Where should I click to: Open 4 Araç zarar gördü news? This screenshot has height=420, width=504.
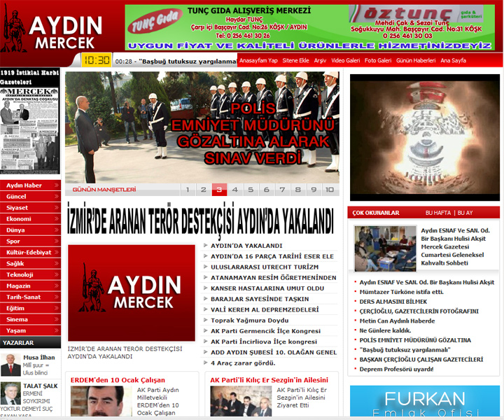click(243, 363)
